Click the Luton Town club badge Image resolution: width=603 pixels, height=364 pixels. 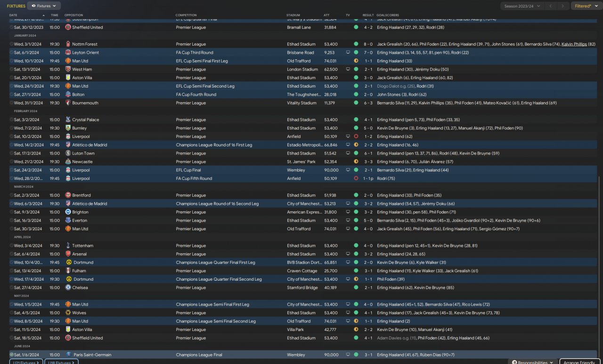pos(68,154)
